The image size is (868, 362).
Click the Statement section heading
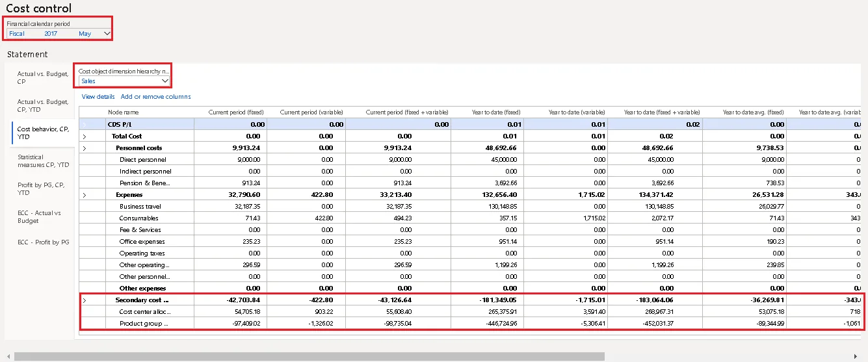click(27, 54)
